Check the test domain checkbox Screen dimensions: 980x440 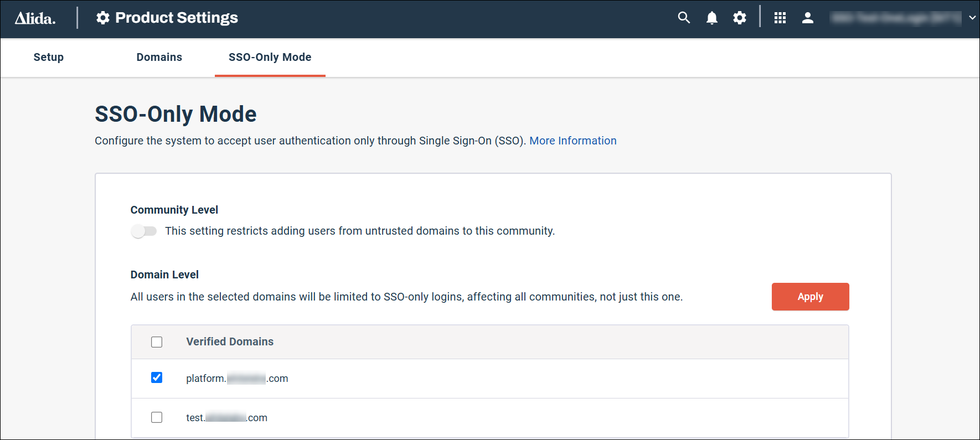pos(157,417)
